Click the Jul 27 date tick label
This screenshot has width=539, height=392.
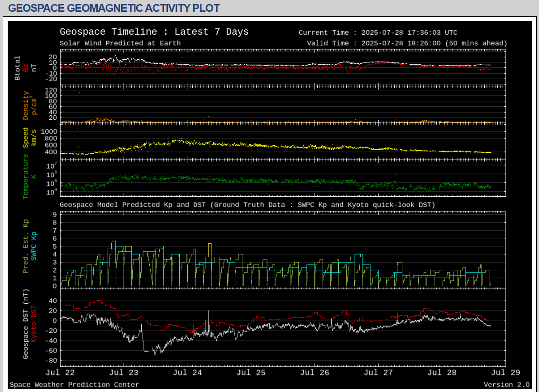[378, 373]
